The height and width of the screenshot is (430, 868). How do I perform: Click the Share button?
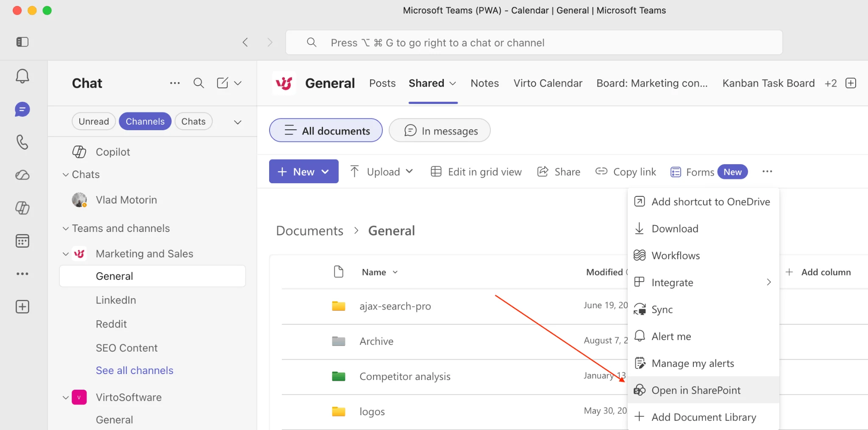coord(559,172)
